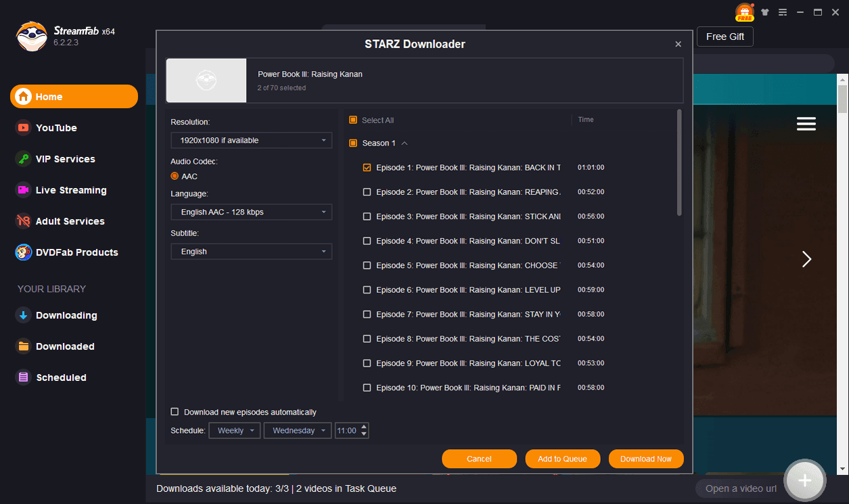Click the next-slide arrow on webpage
The height and width of the screenshot is (504, 849).
coord(806,259)
